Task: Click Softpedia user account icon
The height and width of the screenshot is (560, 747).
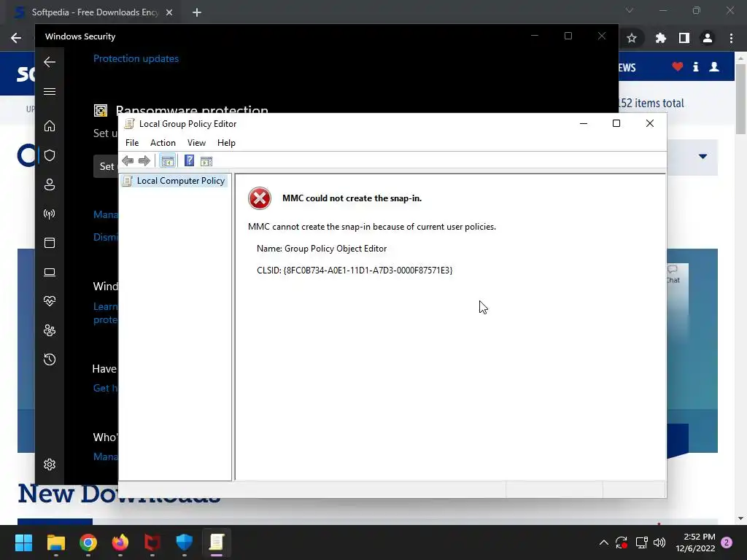Action: tap(714, 66)
